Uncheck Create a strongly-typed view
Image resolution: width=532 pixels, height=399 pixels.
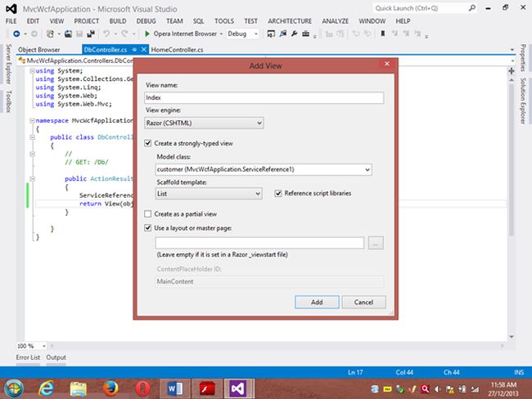[x=148, y=143]
